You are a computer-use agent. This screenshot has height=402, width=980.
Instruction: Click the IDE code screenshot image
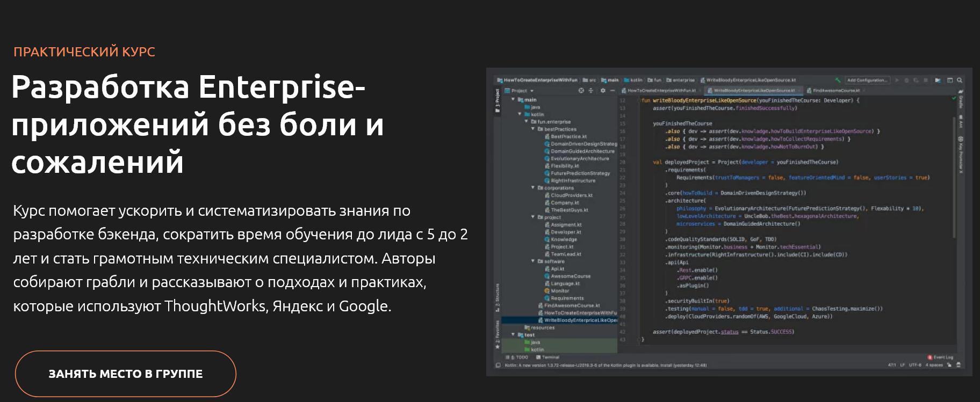pyautogui.click(x=729, y=222)
